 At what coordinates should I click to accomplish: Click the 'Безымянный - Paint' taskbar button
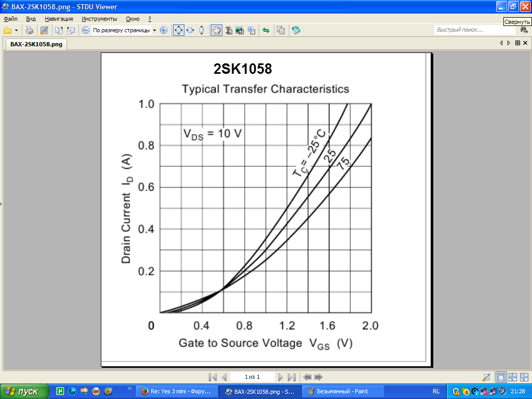pos(343,391)
